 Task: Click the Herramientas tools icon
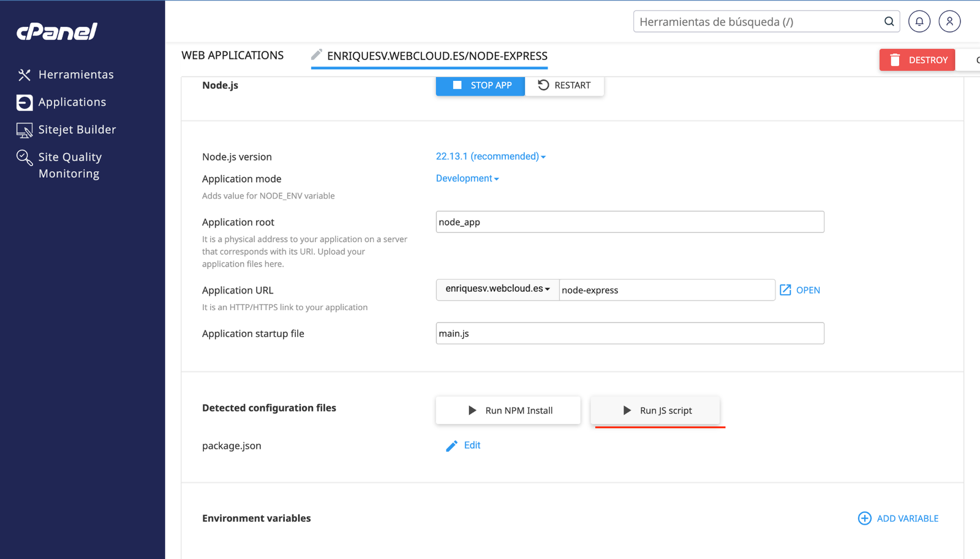point(24,75)
